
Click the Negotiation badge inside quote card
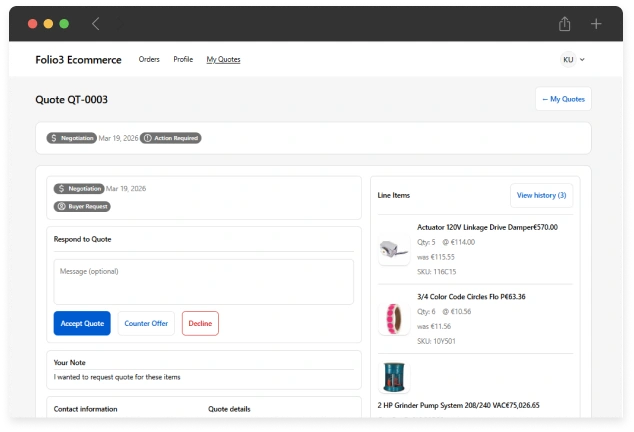coord(78,188)
